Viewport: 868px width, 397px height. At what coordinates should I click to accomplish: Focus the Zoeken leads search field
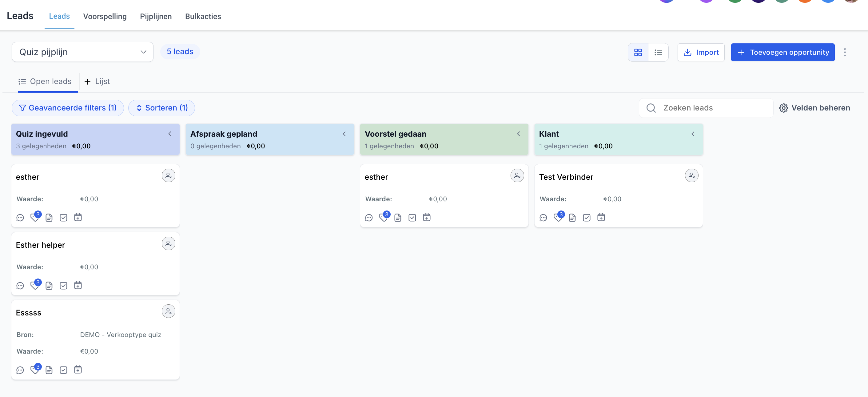pyautogui.click(x=706, y=108)
